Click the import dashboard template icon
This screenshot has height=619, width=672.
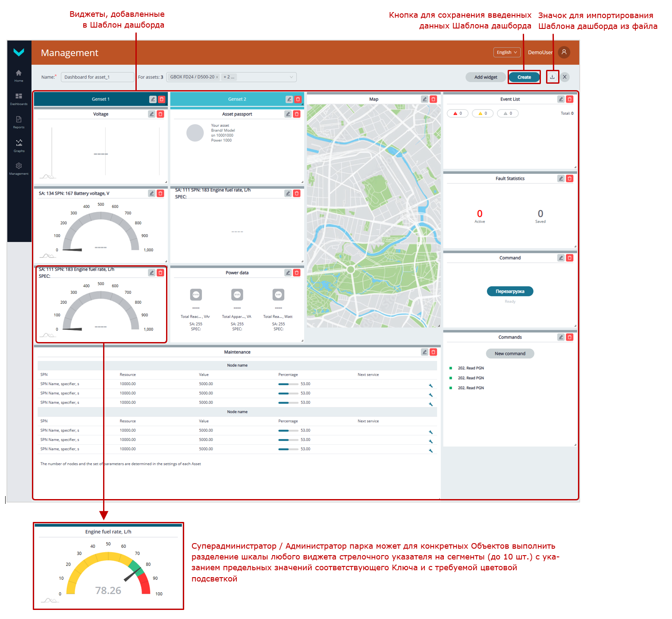(552, 77)
